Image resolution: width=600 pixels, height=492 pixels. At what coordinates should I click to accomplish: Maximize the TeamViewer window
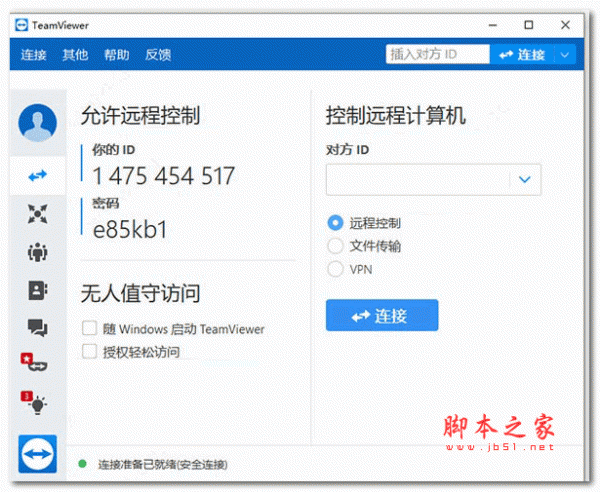tap(529, 25)
